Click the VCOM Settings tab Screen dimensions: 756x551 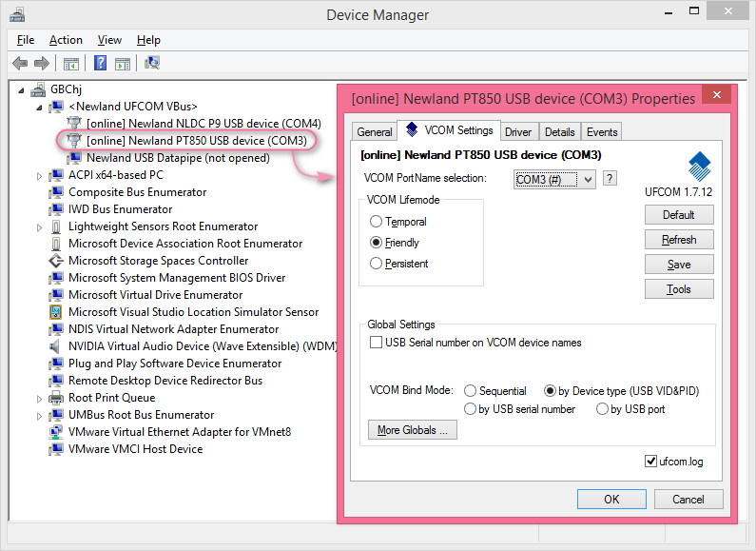click(x=449, y=130)
